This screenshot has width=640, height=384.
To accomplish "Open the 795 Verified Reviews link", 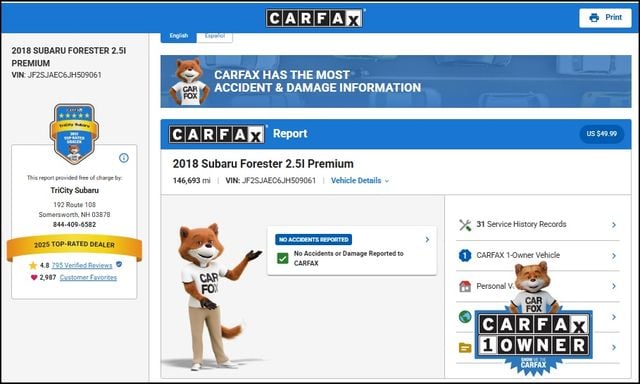I will tap(82, 265).
